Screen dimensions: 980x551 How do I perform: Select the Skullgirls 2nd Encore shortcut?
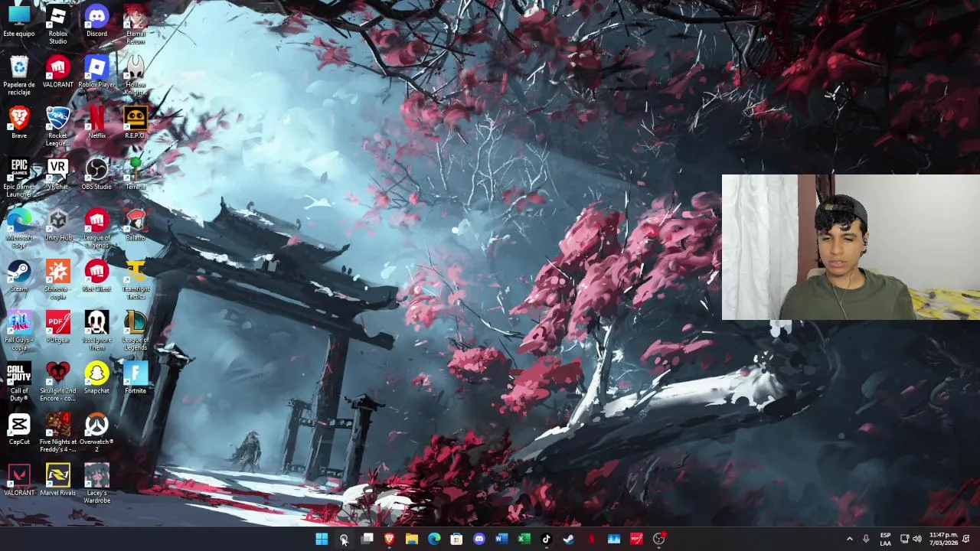pos(58,381)
